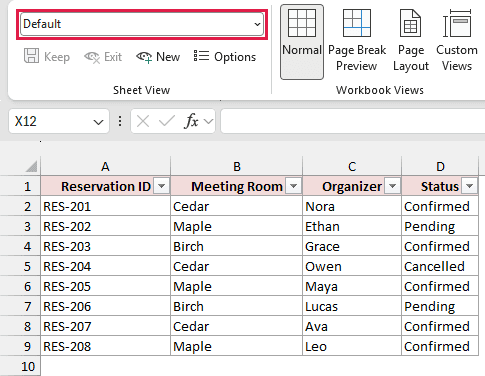
Task: Click inside the formula bar field
Action: 353,121
